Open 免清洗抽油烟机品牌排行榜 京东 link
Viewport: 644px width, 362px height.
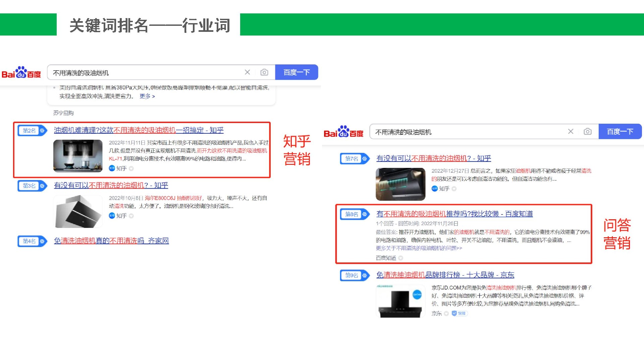445,275
